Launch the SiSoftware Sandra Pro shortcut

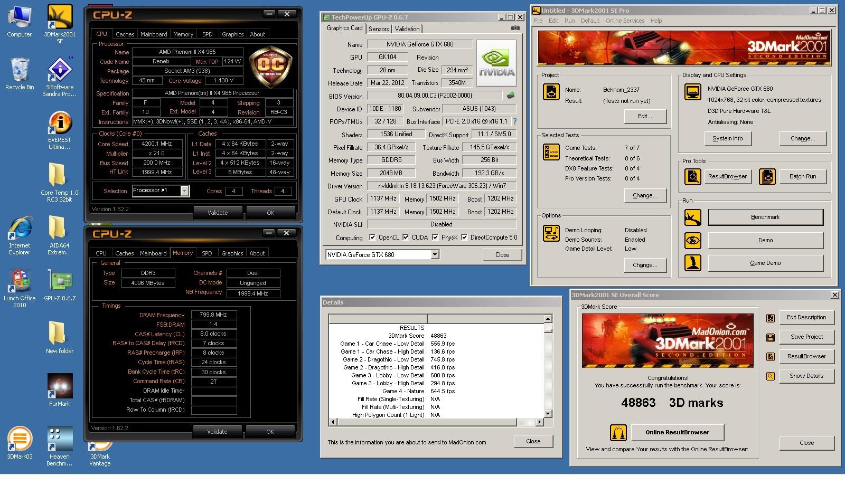click(60, 77)
